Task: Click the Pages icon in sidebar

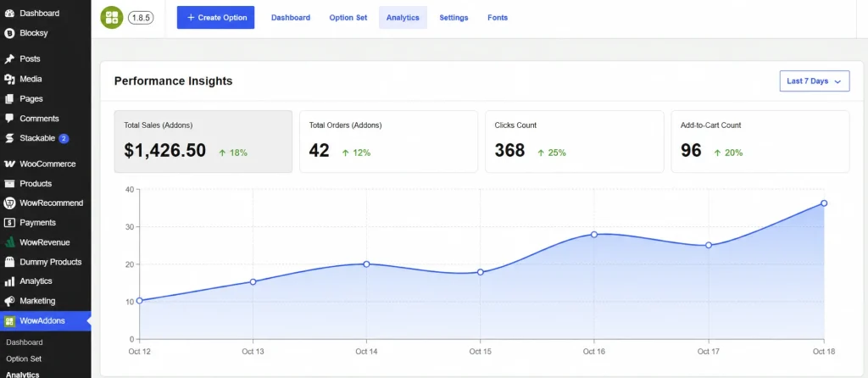Action: click(x=9, y=99)
